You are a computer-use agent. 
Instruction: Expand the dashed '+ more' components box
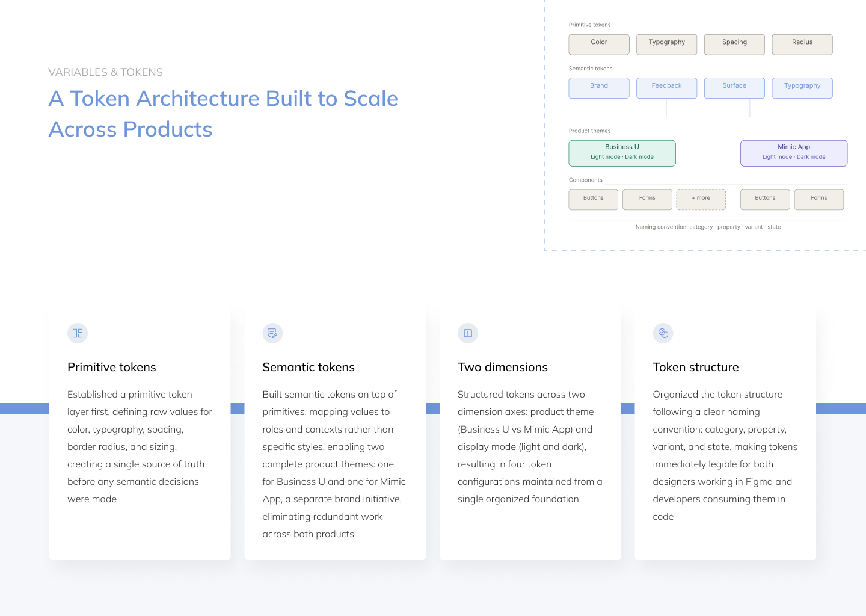(701, 199)
